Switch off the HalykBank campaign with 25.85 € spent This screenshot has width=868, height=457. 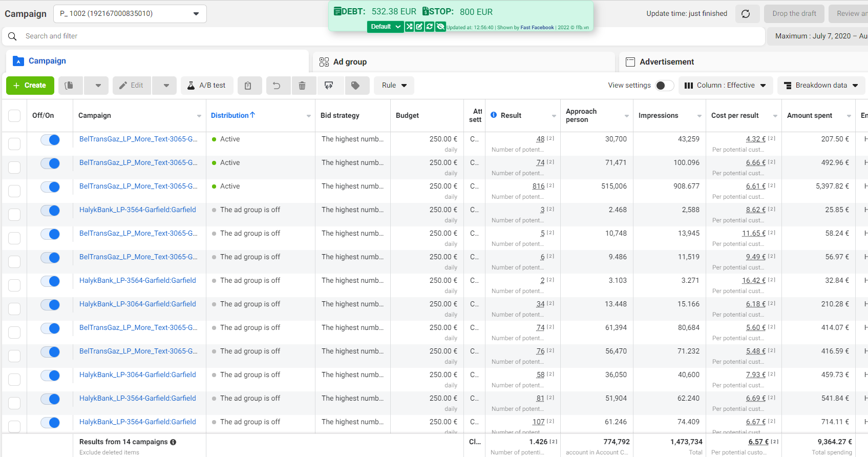[x=50, y=211]
